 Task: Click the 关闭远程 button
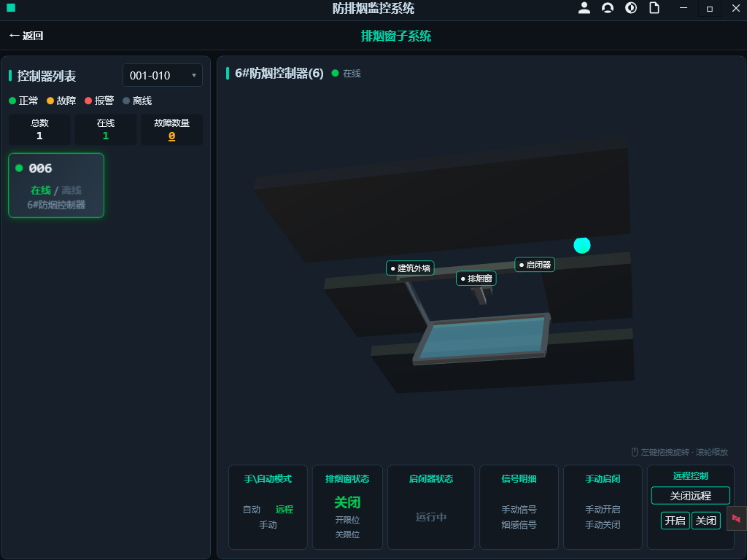point(690,496)
